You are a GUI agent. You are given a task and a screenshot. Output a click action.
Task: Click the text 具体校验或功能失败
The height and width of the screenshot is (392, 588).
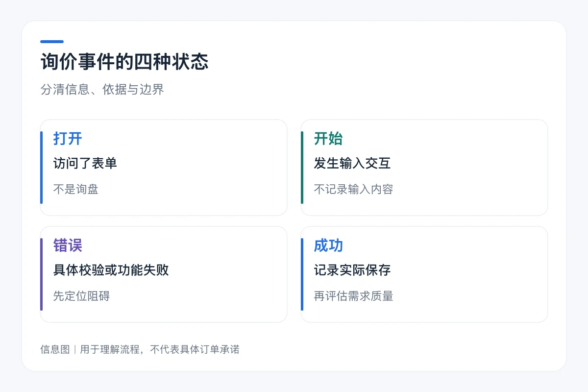(x=111, y=270)
